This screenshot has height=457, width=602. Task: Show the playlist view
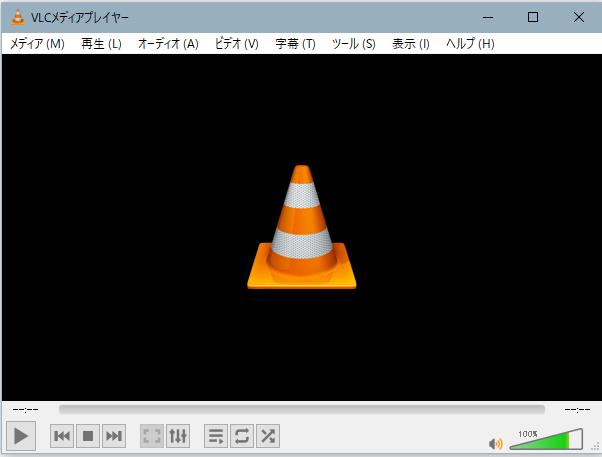216,436
